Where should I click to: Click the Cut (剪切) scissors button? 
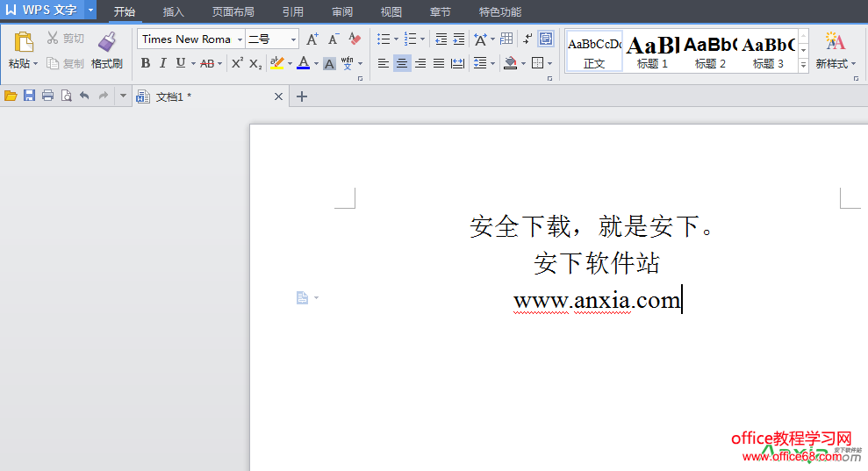click(65, 39)
